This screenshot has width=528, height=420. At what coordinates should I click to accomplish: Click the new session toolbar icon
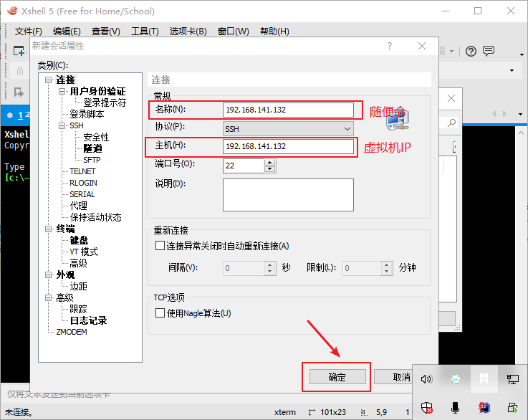[18, 50]
